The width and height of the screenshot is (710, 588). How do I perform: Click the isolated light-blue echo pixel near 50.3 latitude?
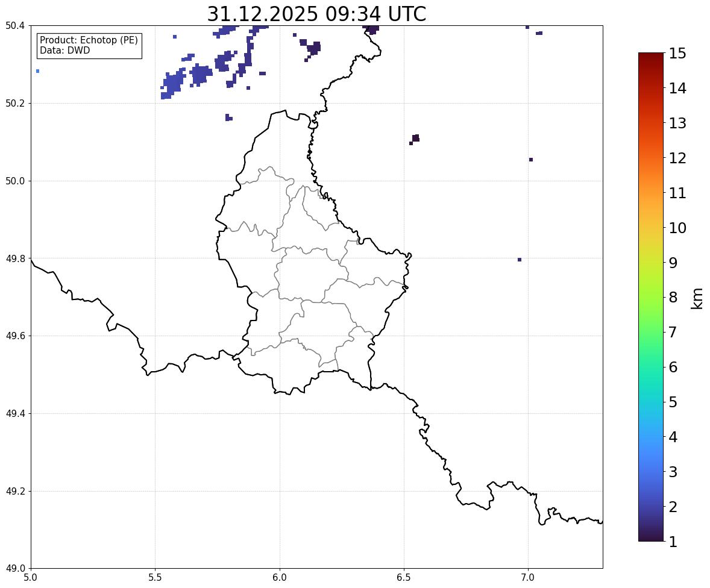pos(37,71)
